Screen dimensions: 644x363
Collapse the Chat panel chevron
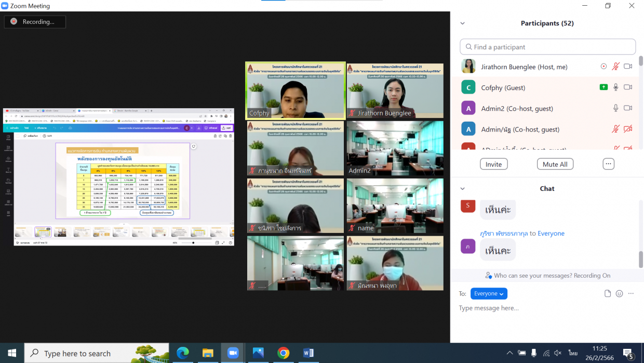point(462,189)
